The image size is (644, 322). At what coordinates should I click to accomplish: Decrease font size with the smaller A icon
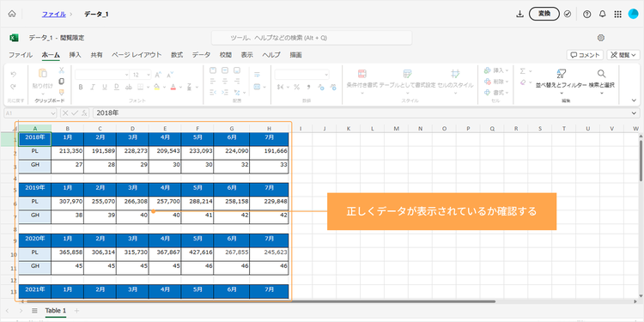tap(170, 75)
